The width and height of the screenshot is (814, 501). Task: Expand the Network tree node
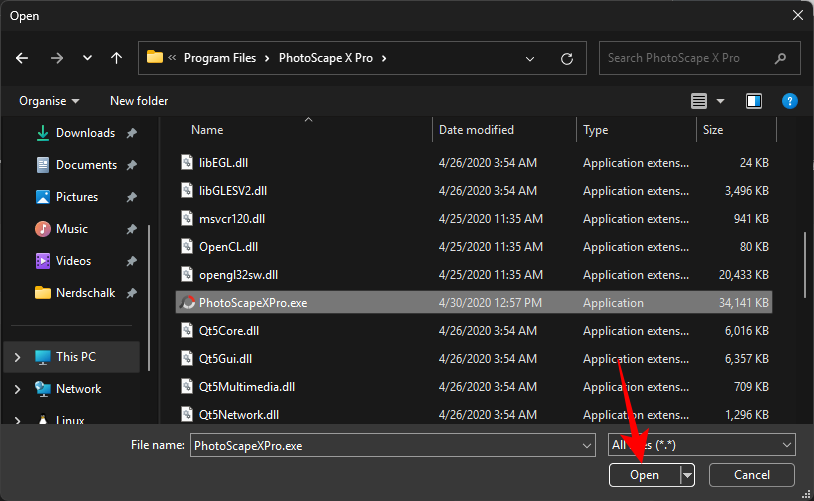(x=17, y=389)
